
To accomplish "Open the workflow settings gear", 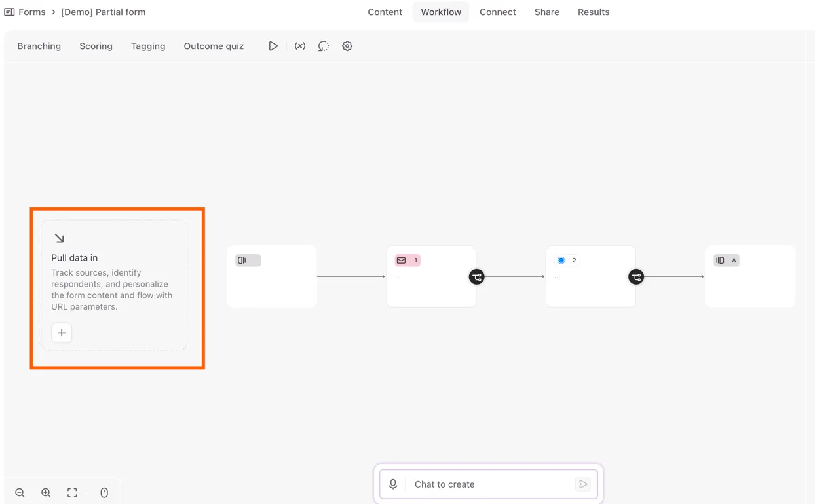I will pos(347,46).
